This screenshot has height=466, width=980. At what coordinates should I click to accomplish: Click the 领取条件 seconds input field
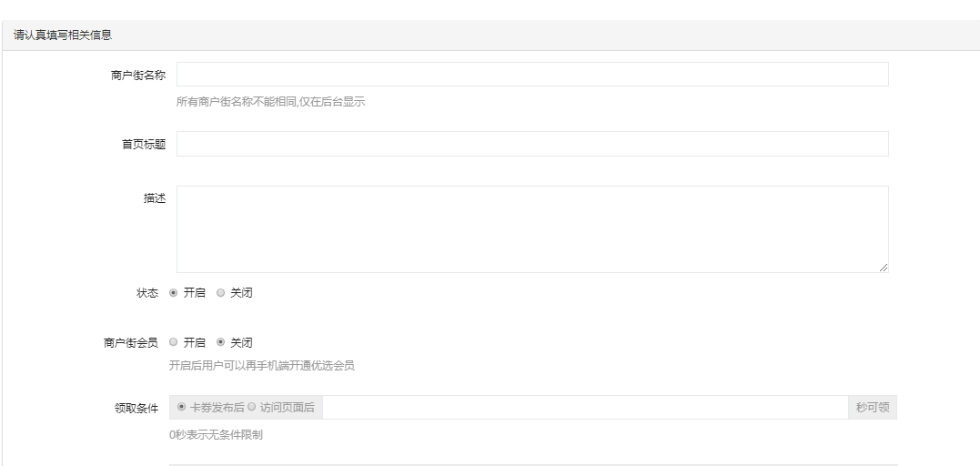pos(585,407)
